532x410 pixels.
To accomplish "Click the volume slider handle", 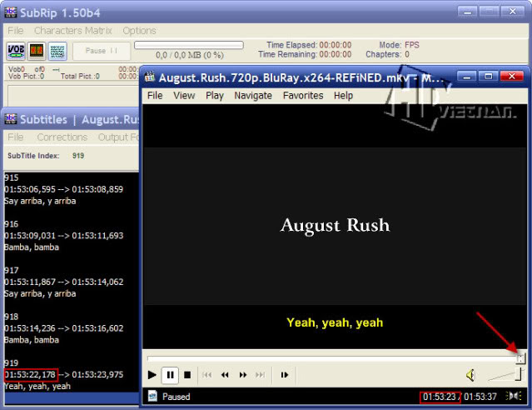I will pyautogui.click(x=518, y=374).
